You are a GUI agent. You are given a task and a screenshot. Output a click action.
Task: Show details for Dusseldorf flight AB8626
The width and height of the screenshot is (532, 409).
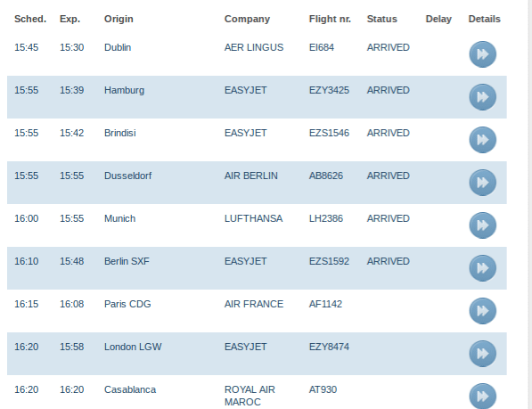pyautogui.click(x=482, y=183)
